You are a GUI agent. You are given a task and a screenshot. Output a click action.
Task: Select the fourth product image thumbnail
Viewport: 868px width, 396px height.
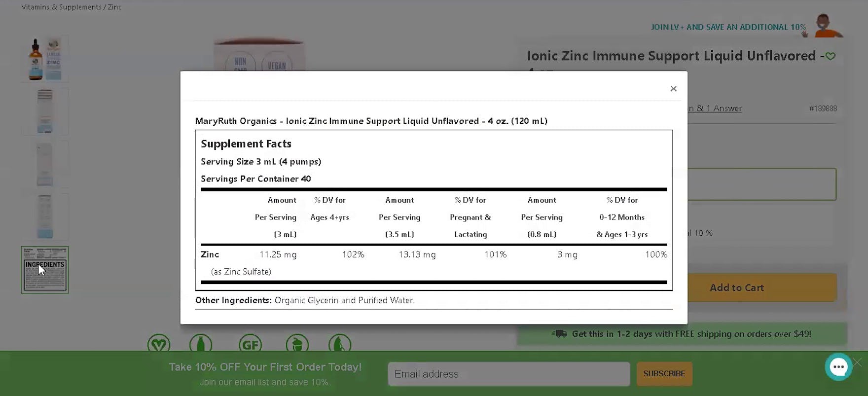[x=45, y=217]
